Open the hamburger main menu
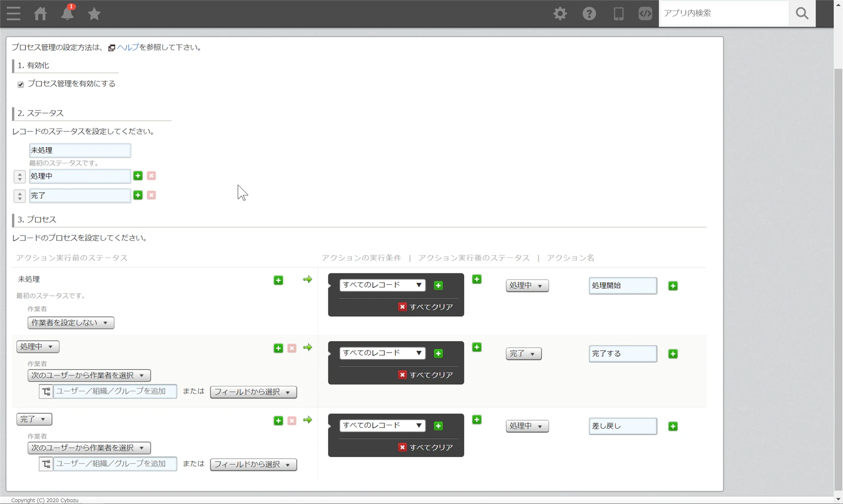 (13, 13)
